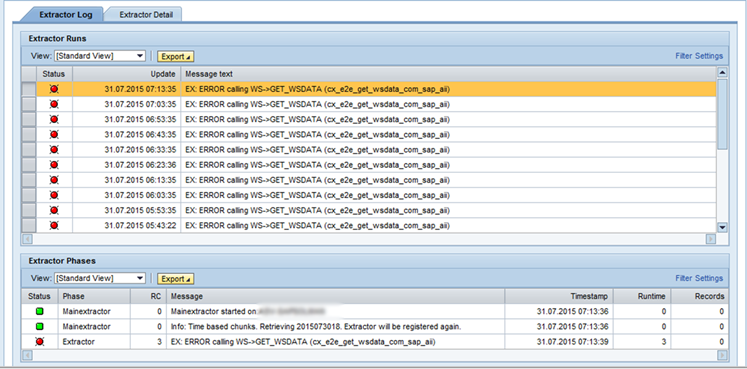Image resolution: width=747 pixels, height=369 pixels.
Task: Click vertical scrollbar thumb in Extractor Runs
Action: (722, 114)
